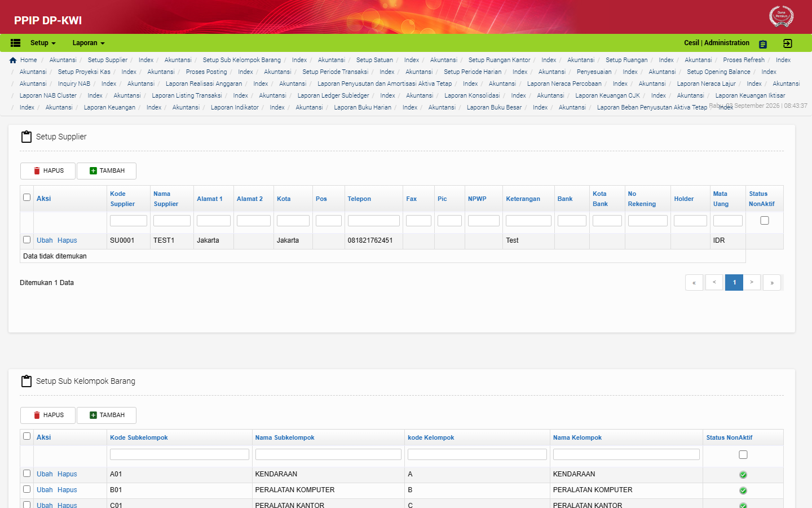This screenshot has width=812, height=508.
Task: Tick the select-all checkbox in Supplier table header
Action: (27, 198)
